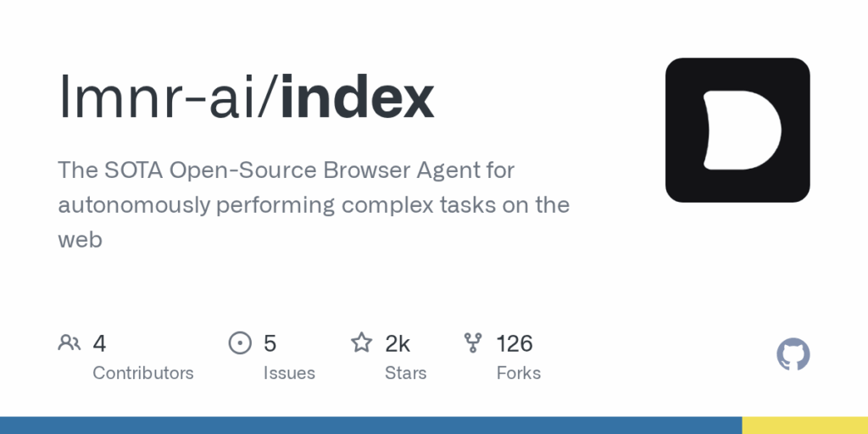Click the blue language bar segment
Screen dimensions: 868x434
pyautogui.click(x=371, y=426)
